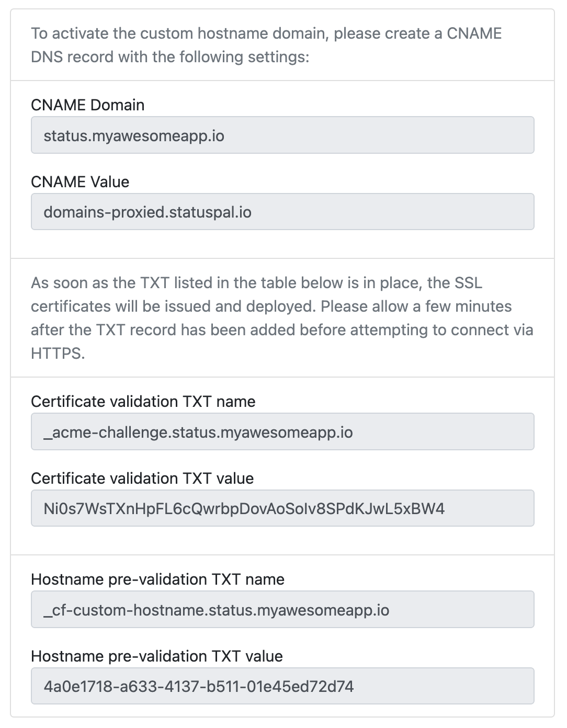The height and width of the screenshot is (728, 567).
Task: Click the word "SSL" in the certificate notice
Action: coord(468,283)
